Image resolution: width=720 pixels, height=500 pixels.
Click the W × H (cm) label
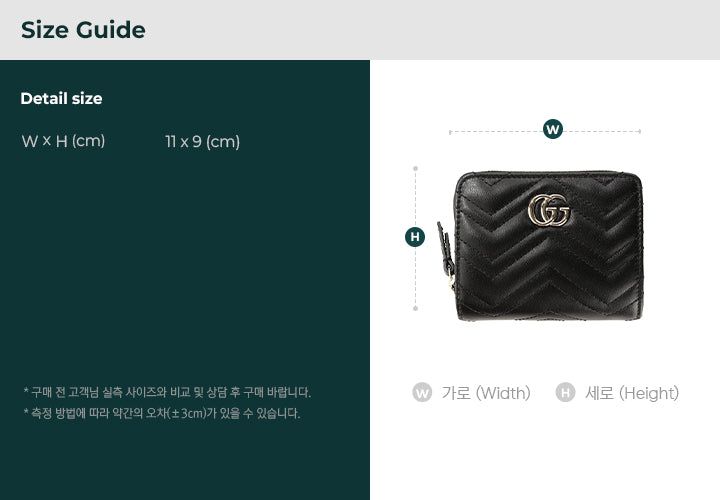click(x=63, y=141)
